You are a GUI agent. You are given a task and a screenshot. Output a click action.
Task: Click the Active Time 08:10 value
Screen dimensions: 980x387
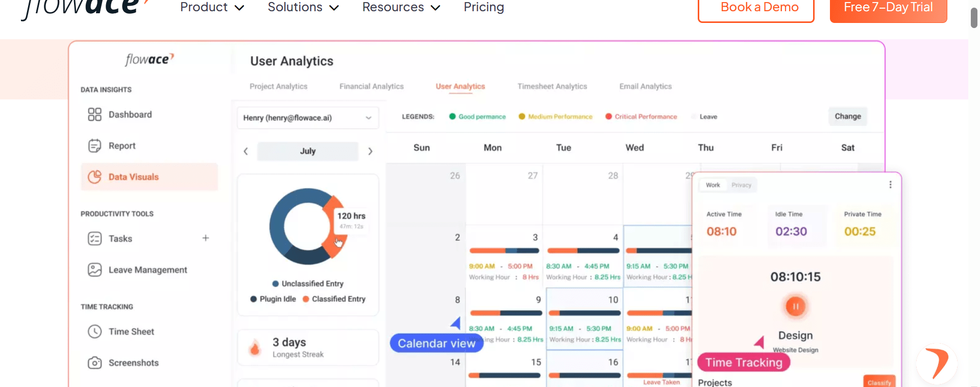coord(721,231)
